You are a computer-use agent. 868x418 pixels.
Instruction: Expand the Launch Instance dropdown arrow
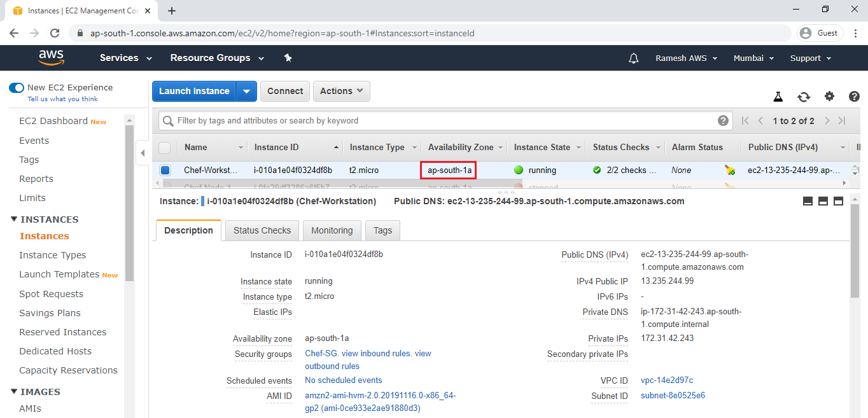point(246,91)
